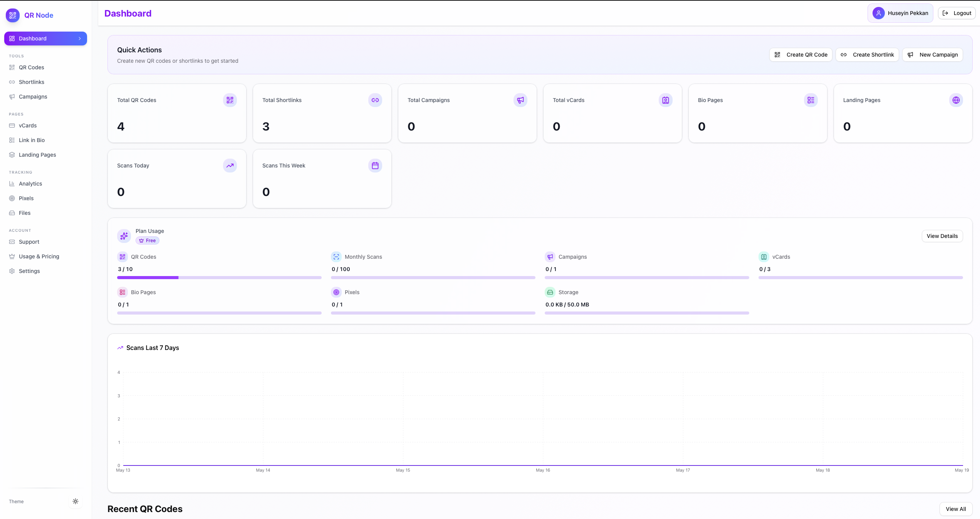
Task: Click the Total QR Codes card icon
Action: [x=230, y=100]
